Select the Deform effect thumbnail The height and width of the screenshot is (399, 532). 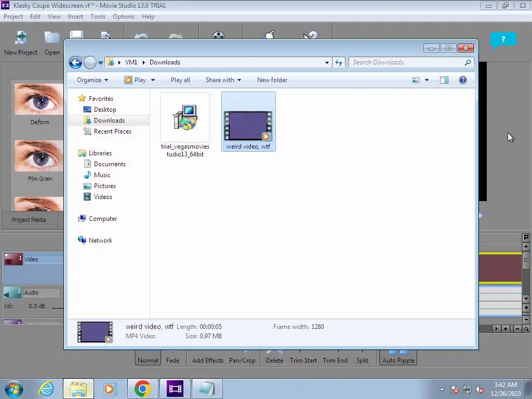38,99
